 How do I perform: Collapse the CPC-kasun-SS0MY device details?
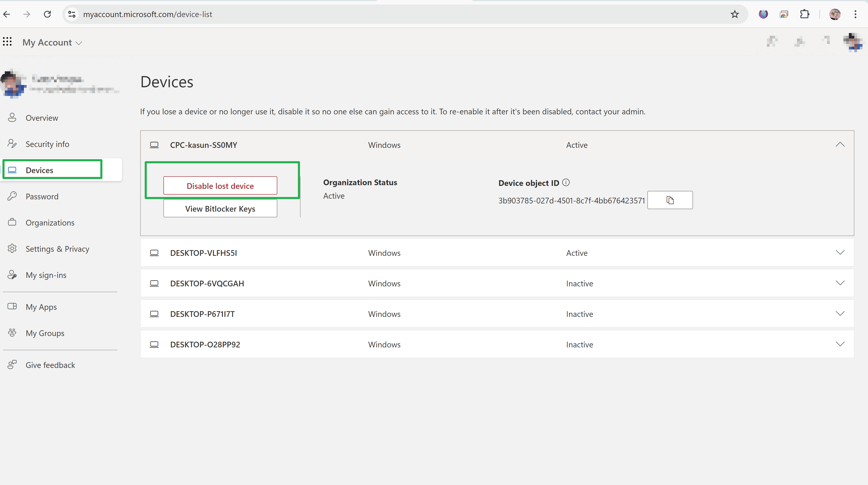tap(840, 145)
